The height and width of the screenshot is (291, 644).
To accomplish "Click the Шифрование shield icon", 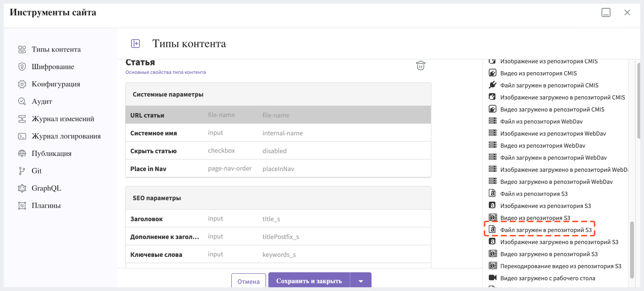I will point(22,67).
